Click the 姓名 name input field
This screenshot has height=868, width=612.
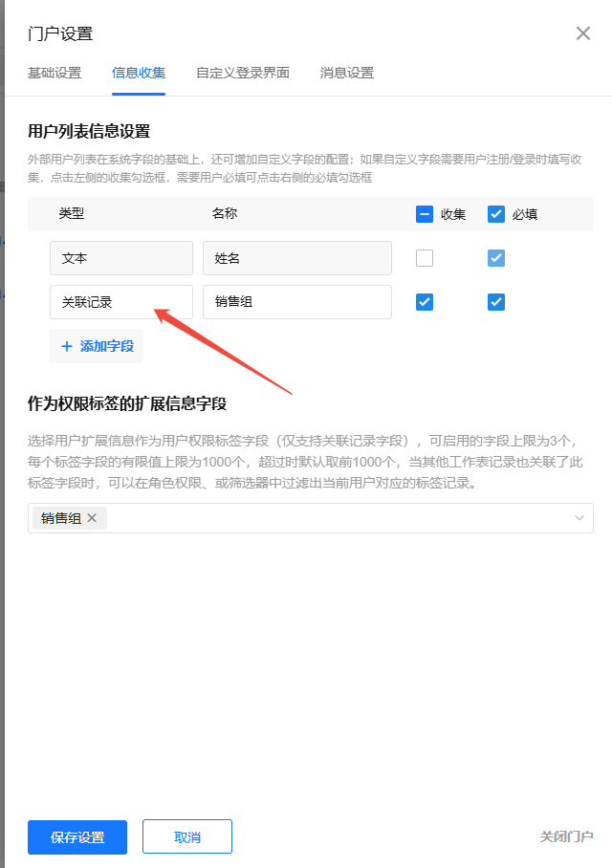(297, 258)
